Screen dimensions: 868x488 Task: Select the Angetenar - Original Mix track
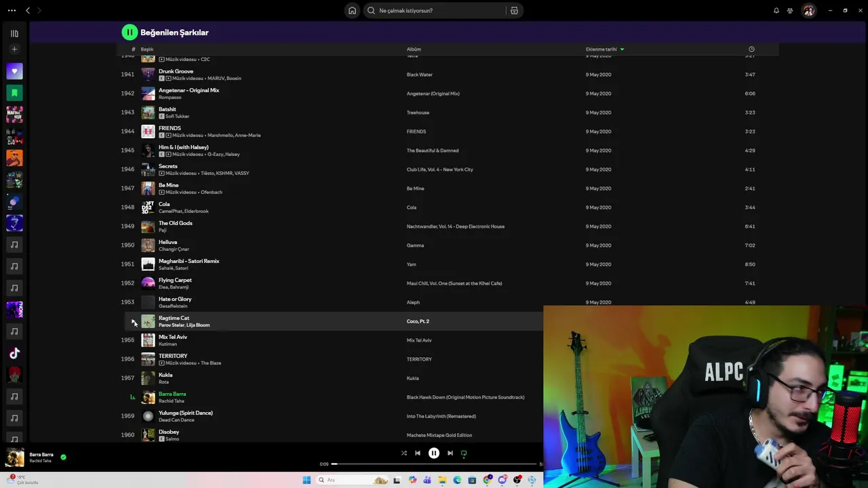(x=448, y=94)
